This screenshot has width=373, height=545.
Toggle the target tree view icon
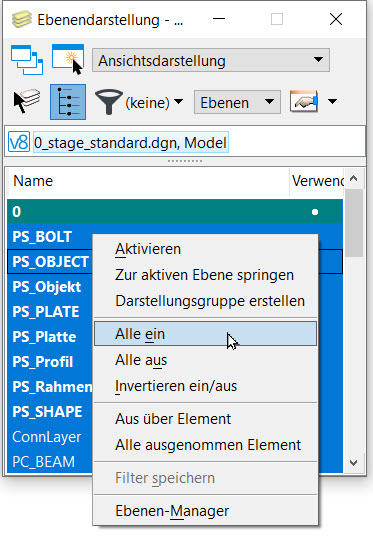[x=68, y=102]
